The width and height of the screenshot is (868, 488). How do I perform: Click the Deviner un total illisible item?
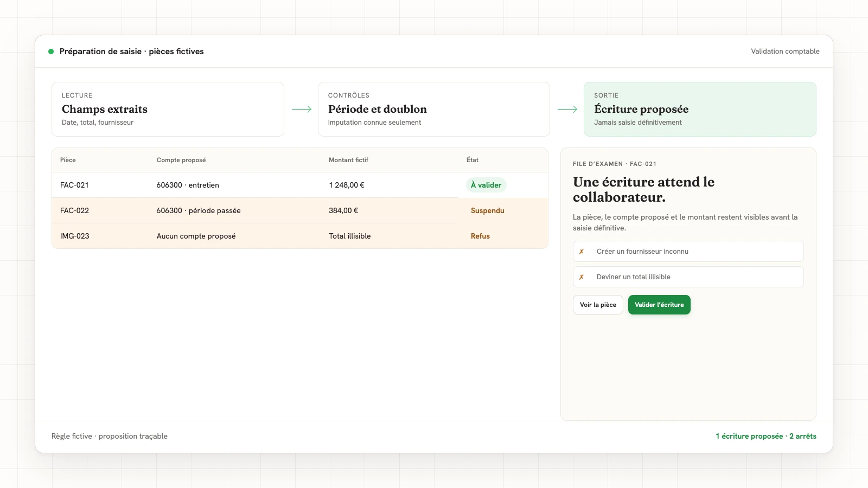[688, 277]
